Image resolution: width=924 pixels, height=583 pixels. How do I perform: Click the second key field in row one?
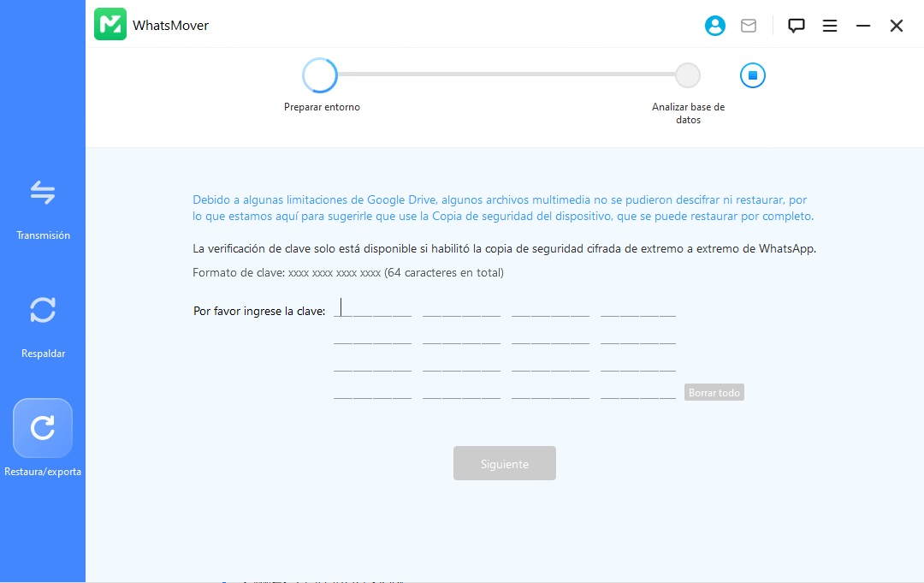point(461,308)
